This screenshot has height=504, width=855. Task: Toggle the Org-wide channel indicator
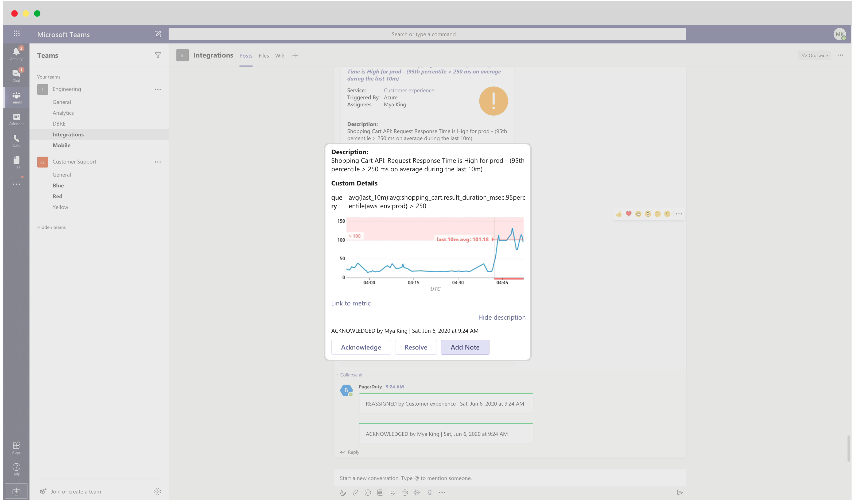click(x=815, y=55)
